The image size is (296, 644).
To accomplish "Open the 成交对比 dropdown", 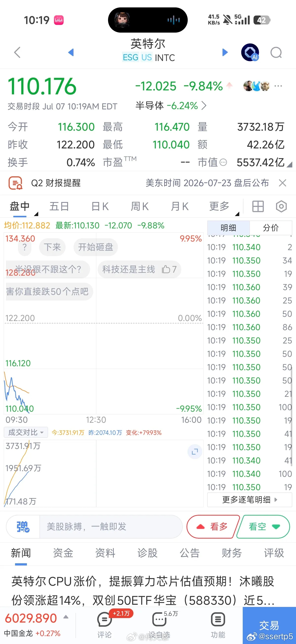I will [26, 432].
